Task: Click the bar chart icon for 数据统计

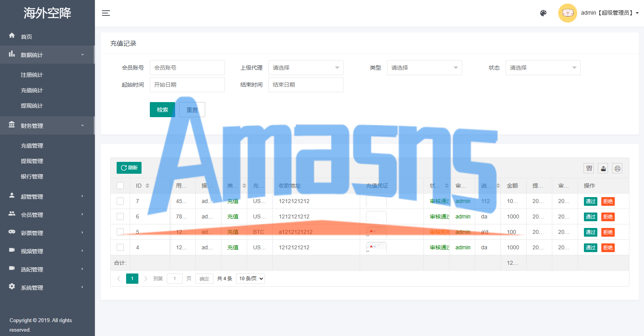Action: point(12,54)
